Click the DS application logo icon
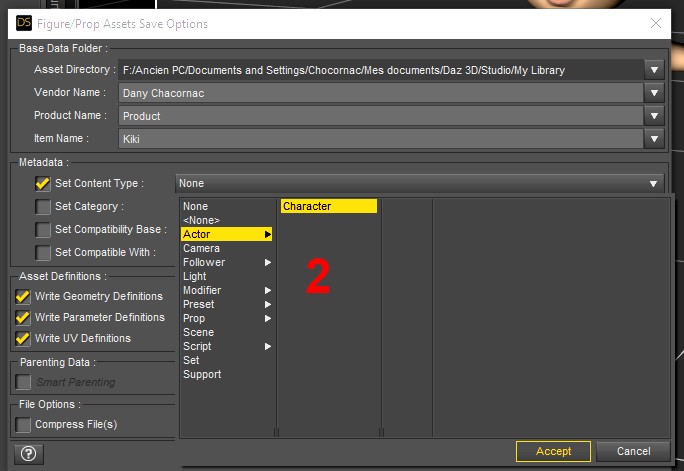The image size is (684, 471). [x=24, y=23]
